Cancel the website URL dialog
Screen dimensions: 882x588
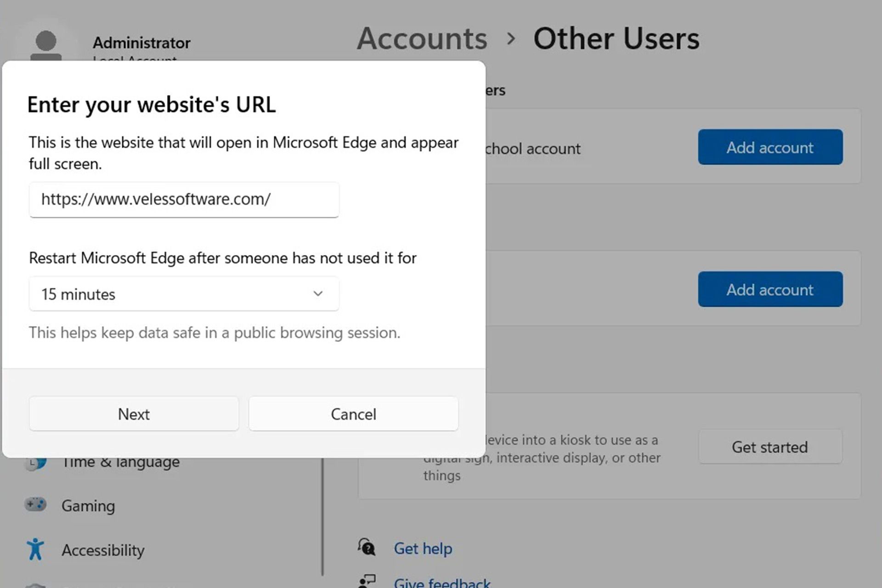click(353, 414)
